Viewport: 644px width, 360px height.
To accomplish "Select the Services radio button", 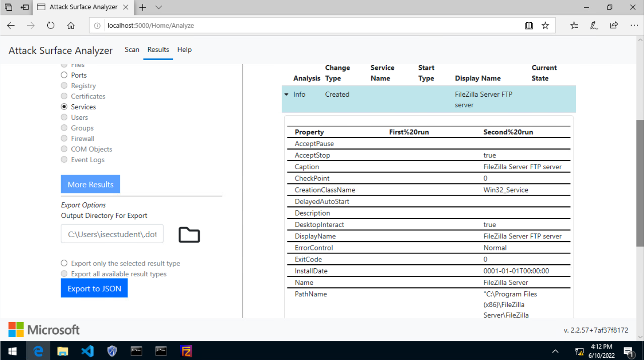I will (x=64, y=107).
